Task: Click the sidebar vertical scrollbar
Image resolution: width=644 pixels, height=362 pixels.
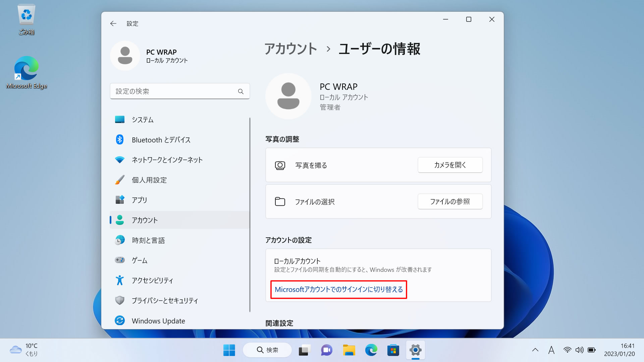Action: click(x=250, y=215)
